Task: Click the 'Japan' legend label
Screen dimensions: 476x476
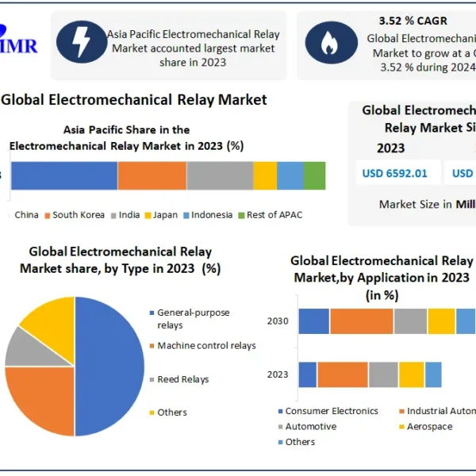Action: point(165,215)
